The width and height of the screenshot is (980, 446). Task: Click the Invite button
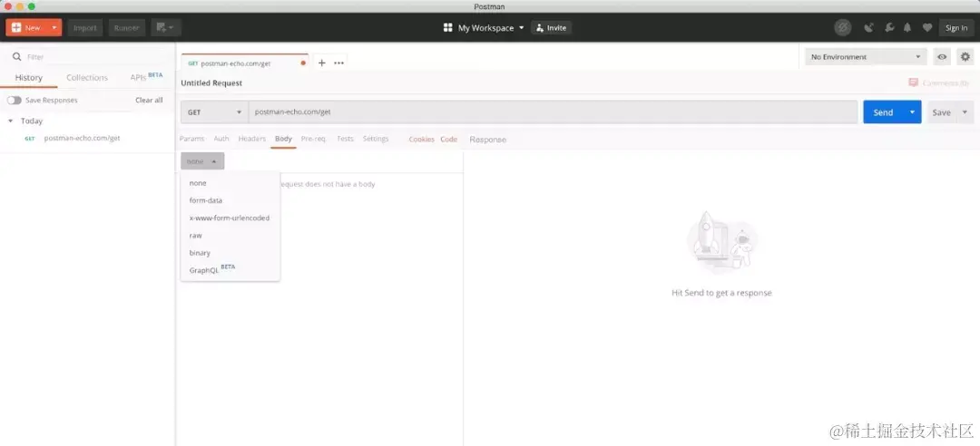tap(552, 27)
